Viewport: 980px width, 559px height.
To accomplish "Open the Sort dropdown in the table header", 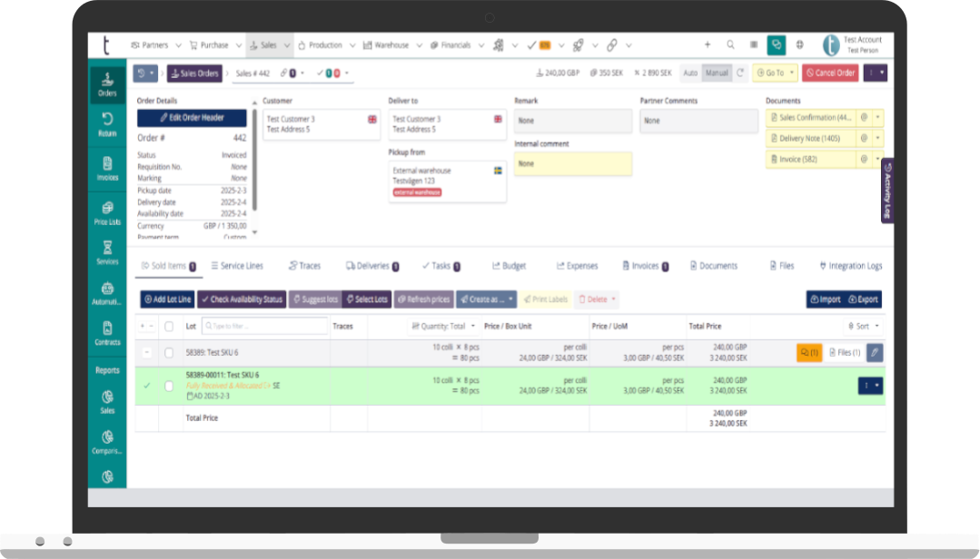I will coord(864,326).
